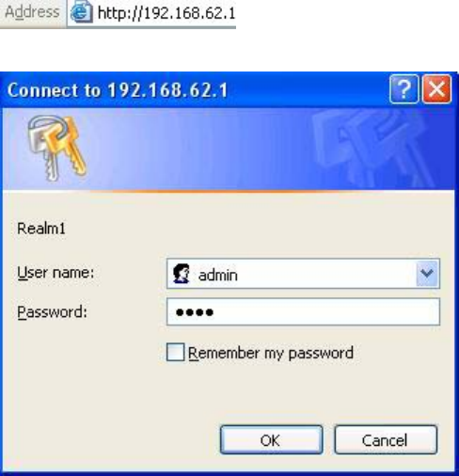This screenshot has width=459, height=476.
Task: Click the Internet Explorer page icon in address bar
Action: point(82,12)
